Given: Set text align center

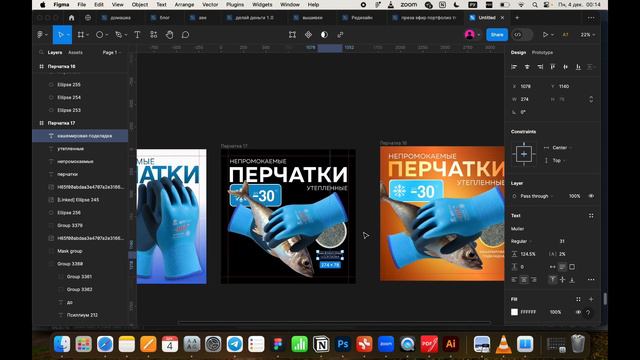Looking at the screenshot, I should click(524, 280).
